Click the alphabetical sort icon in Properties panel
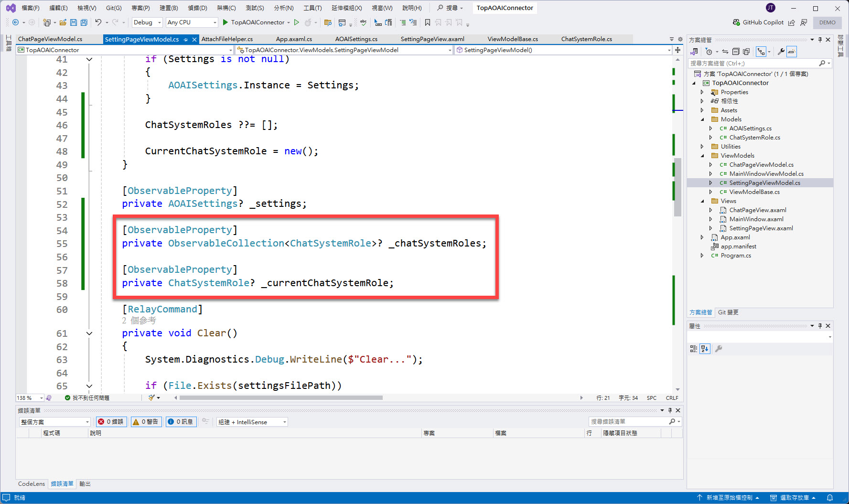Screen dimensions: 849x504 pos(705,349)
